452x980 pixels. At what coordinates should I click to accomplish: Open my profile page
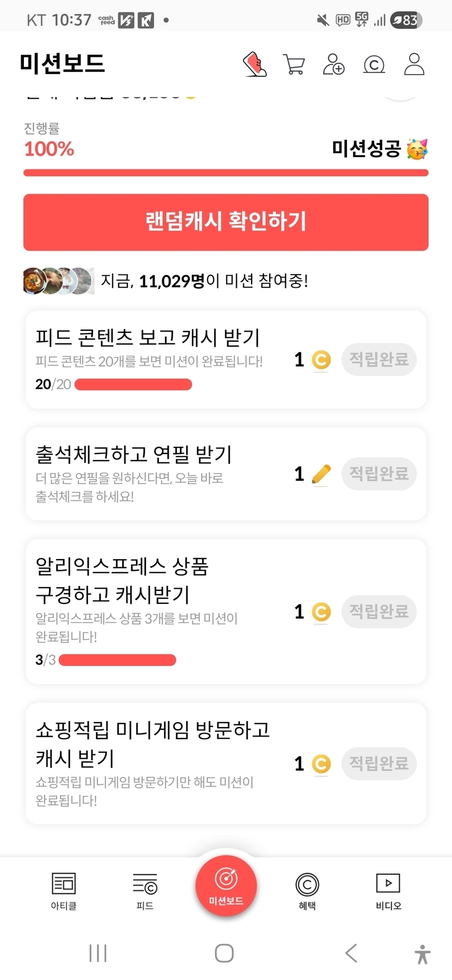coord(414,64)
